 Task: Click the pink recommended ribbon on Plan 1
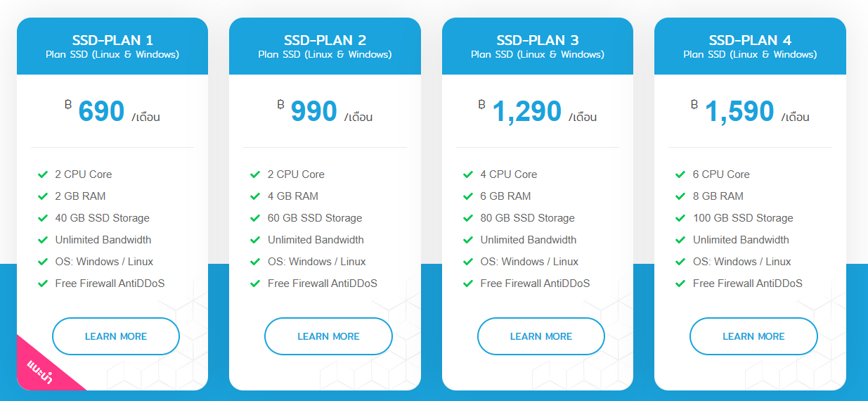pos(44,369)
